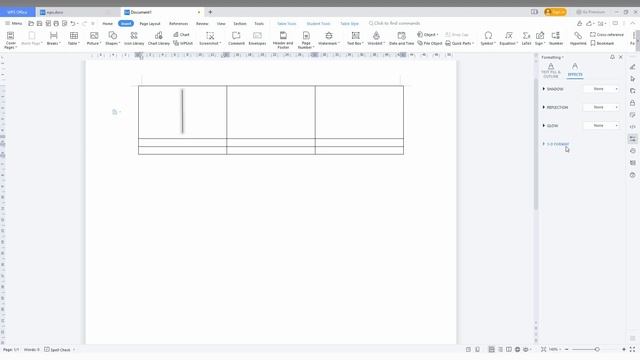Add a Watermark

[329, 38]
